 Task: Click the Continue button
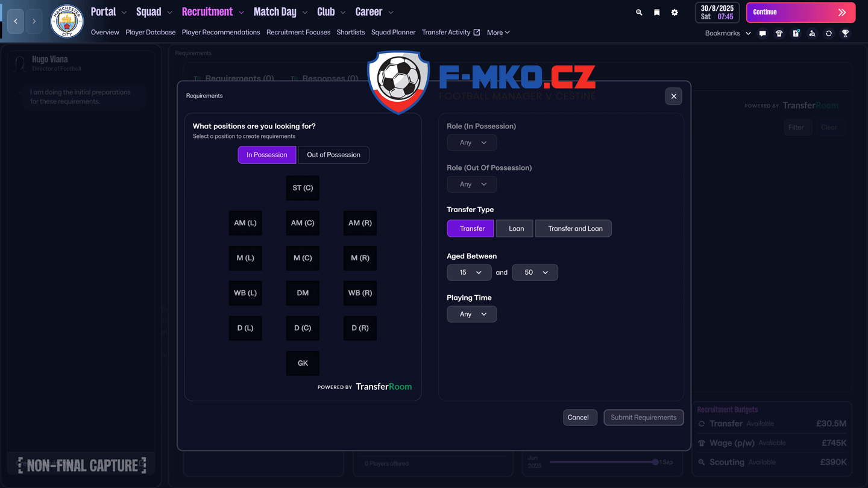(800, 13)
